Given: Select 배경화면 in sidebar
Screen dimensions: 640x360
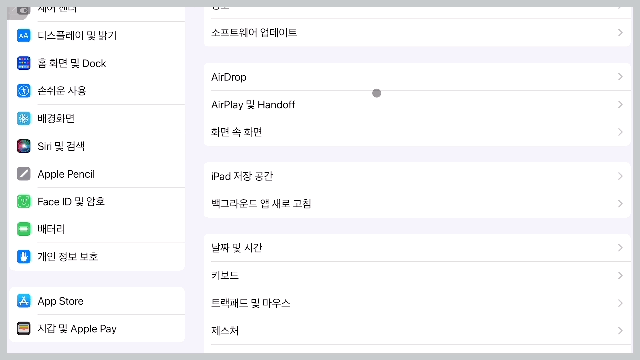Looking at the screenshot, I should (x=97, y=118).
